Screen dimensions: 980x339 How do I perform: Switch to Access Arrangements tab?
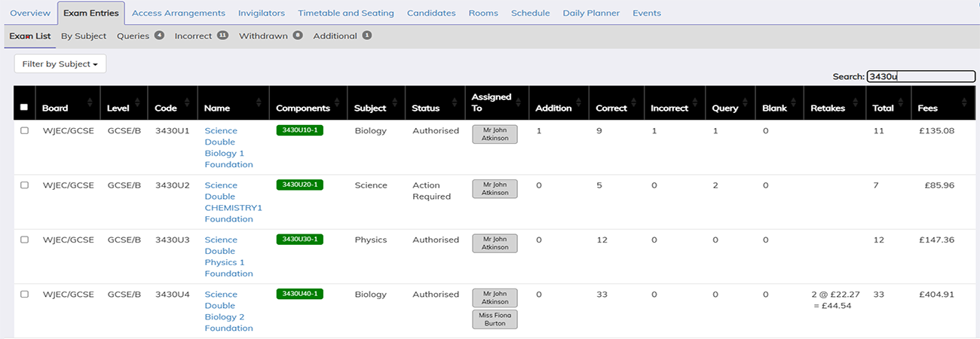tap(179, 13)
